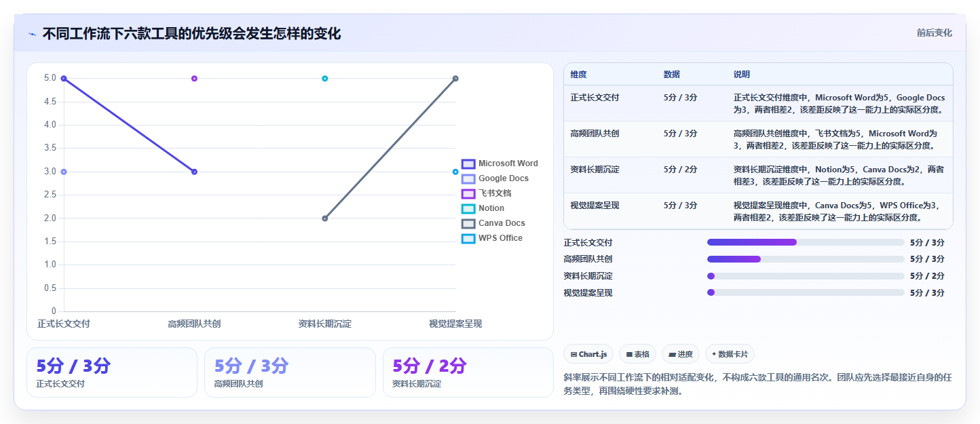Toggle the Microsoft Word legend item

pyautogui.click(x=500, y=163)
